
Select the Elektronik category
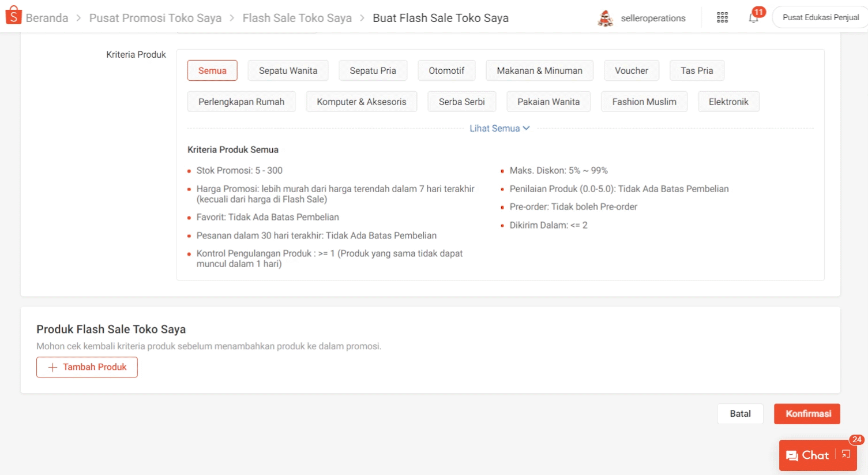click(728, 102)
